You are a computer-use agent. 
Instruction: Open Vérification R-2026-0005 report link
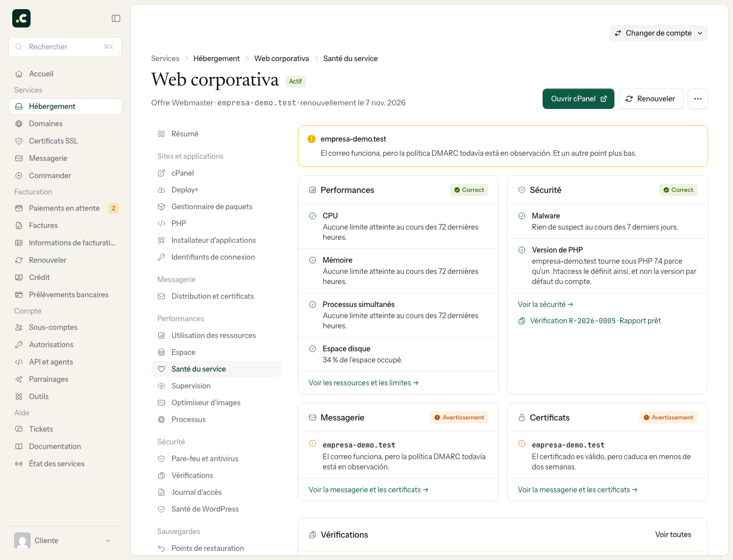pos(589,321)
